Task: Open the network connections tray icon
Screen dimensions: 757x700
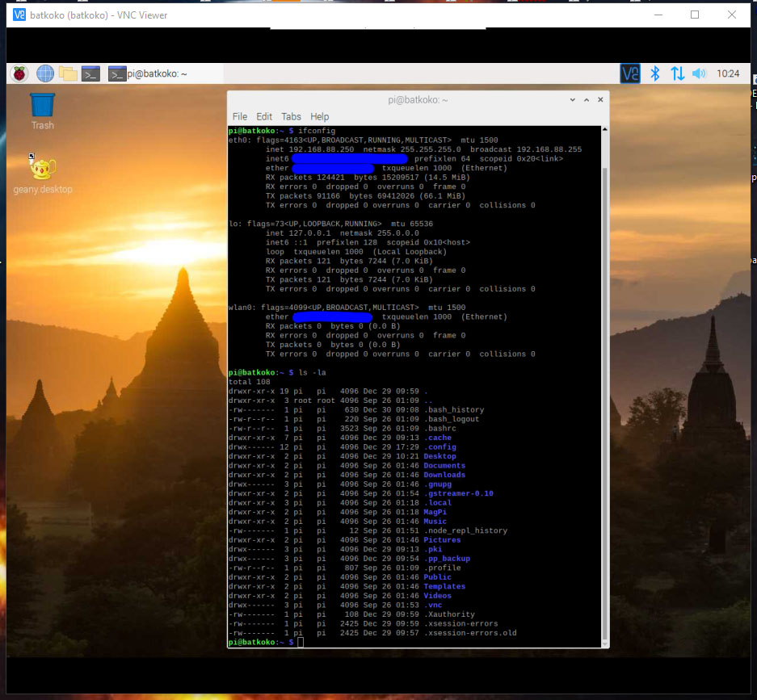Action: (x=677, y=73)
